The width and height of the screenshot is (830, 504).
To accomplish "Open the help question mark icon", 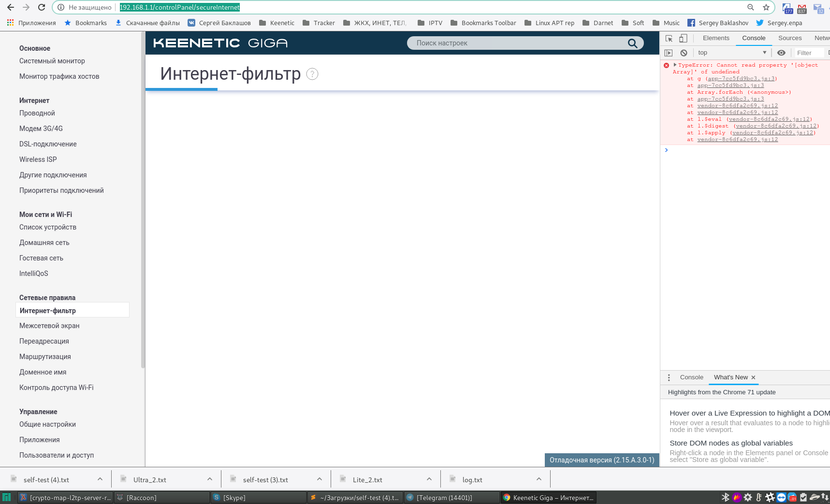I will coord(312,74).
